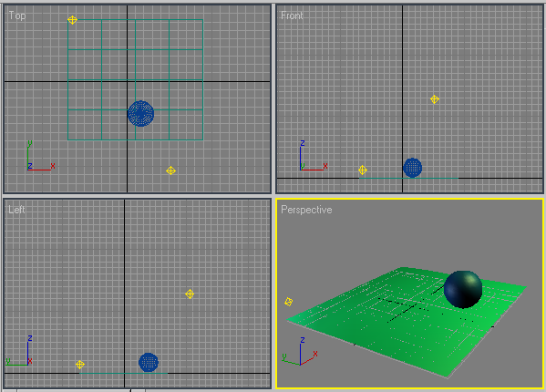Click the 'Front' viewport label

(292, 15)
